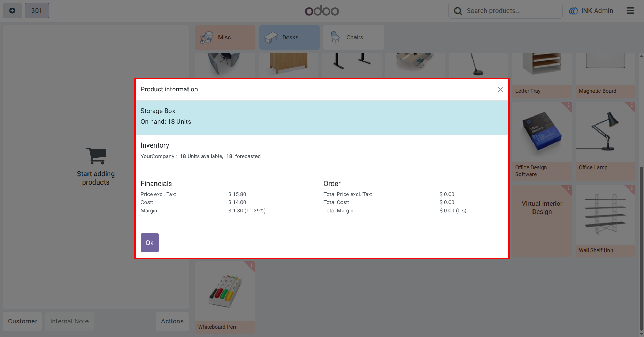The width and height of the screenshot is (644, 337).
Task: Click the Total Margin value $ 0.00 (0%)
Action: click(453, 211)
